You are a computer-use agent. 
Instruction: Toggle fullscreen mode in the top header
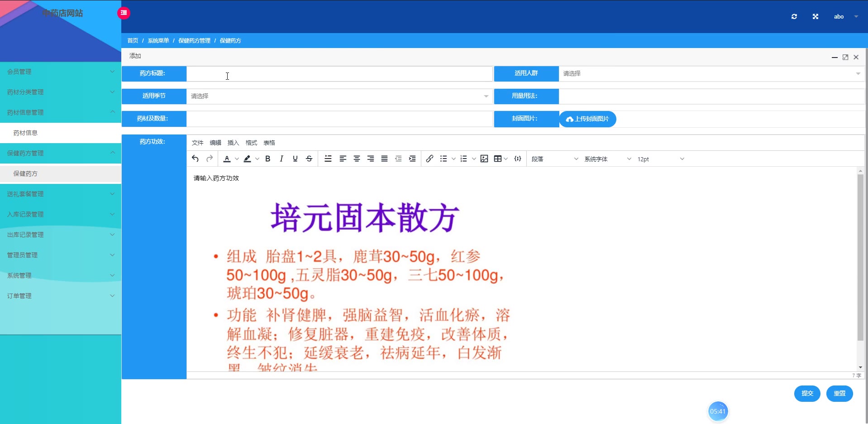click(x=816, y=17)
